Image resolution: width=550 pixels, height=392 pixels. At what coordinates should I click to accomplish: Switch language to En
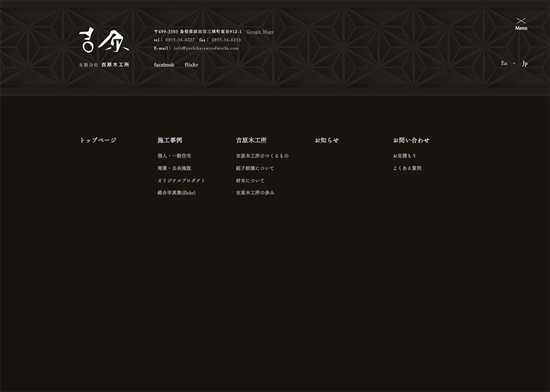point(504,63)
